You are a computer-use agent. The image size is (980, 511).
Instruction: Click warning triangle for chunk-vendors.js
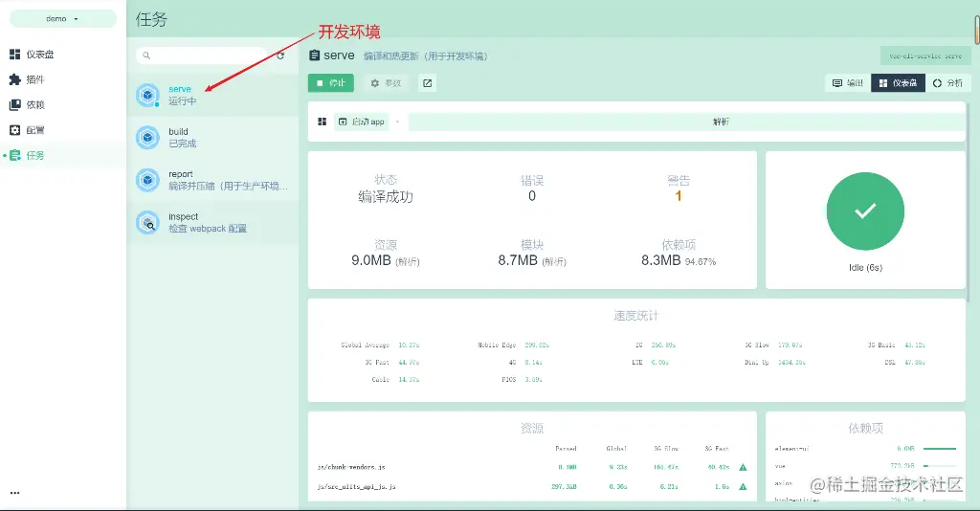tap(743, 467)
